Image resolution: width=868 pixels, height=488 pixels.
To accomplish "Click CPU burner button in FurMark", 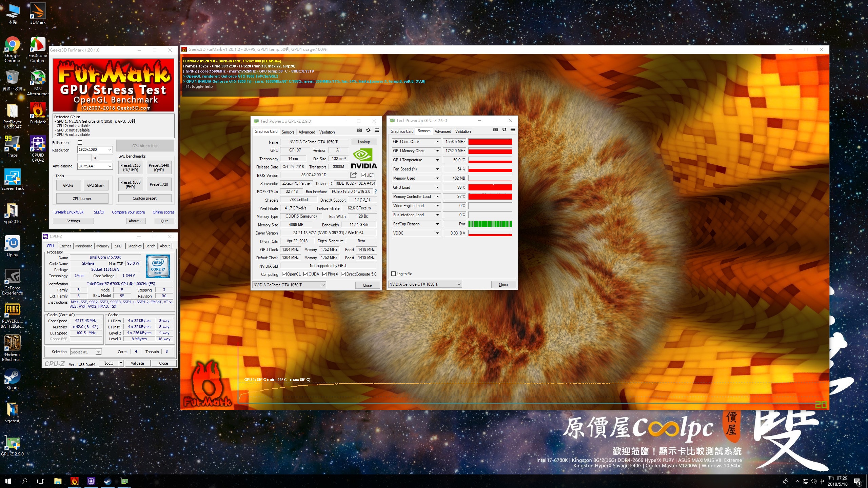I will (x=82, y=199).
